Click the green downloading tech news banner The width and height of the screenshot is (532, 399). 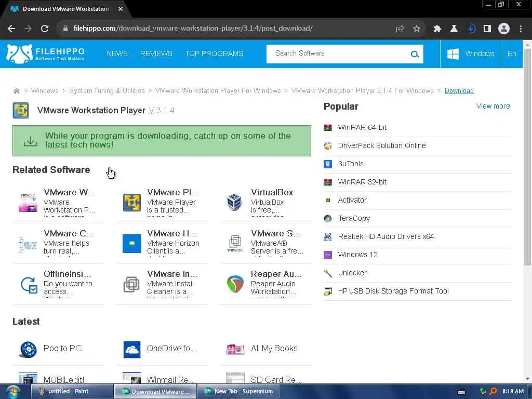(162, 141)
